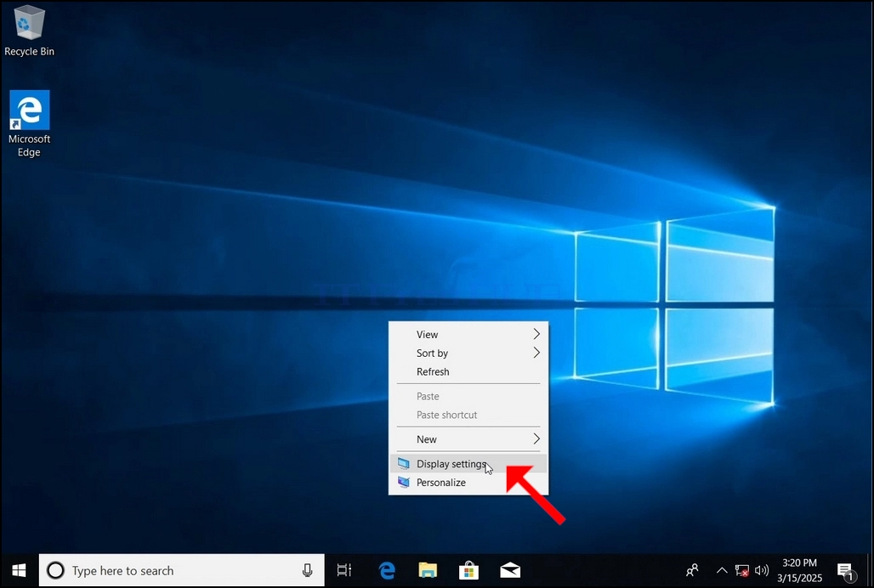Screen dimensions: 874x588
Task: Open the Mail app from the taskbar
Action: (x=510, y=570)
